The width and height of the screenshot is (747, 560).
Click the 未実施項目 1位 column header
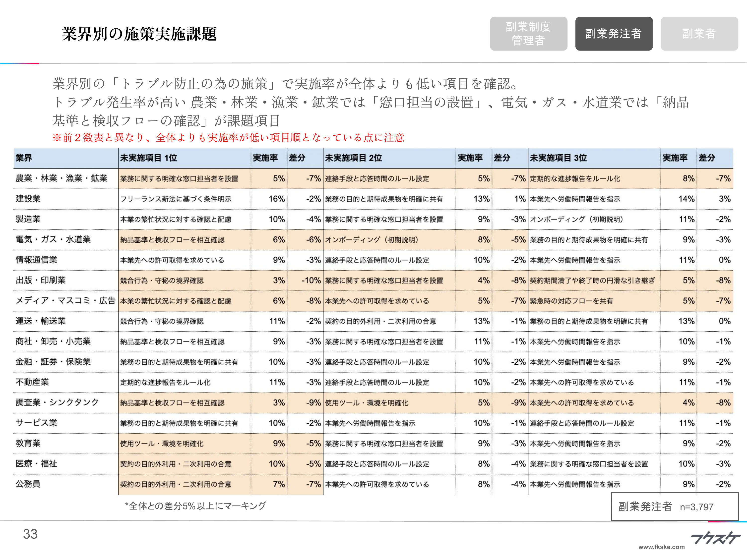(149, 158)
